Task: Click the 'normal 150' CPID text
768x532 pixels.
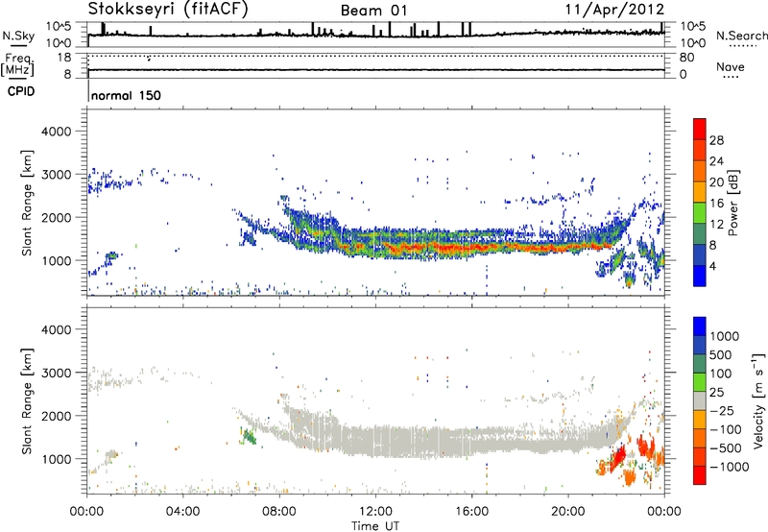Action: (126, 95)
